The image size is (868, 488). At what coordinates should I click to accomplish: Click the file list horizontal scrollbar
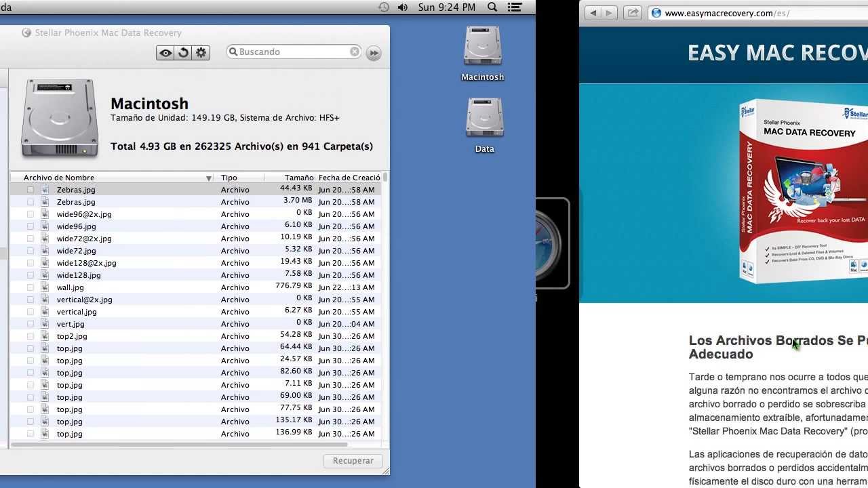pyautogui.click(x=180, y=445)
